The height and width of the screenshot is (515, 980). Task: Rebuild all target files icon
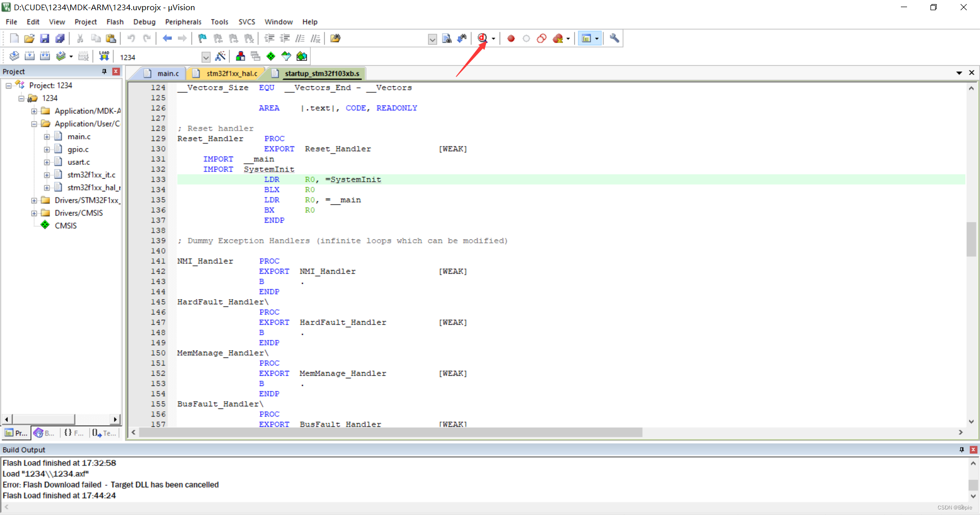click(45, 56)
